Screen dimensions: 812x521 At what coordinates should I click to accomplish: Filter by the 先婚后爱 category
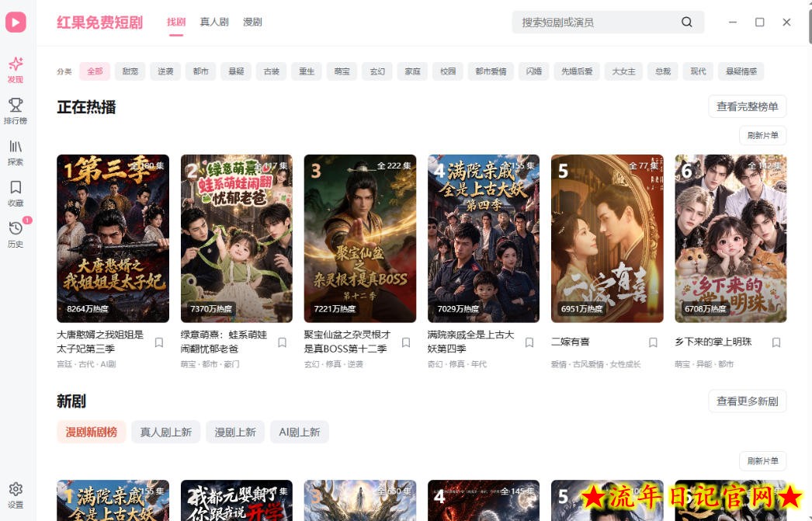click(576, 71)
